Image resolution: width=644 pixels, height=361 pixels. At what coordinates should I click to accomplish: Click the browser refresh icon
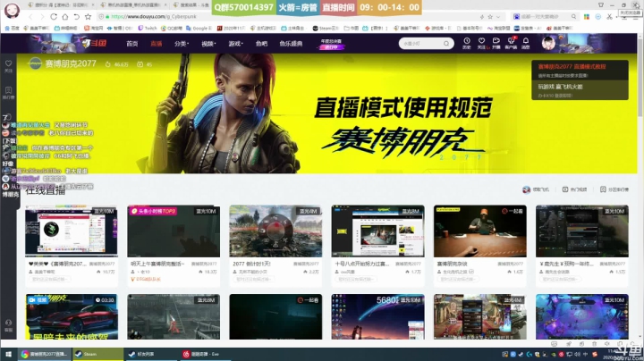[54, 17]
